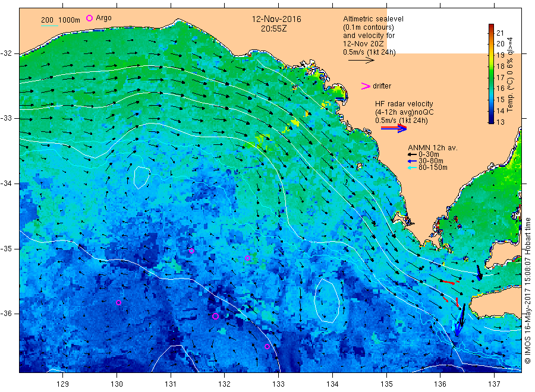The height and width of the screenshot is (392, 535).
Task: Click the IMOS copyright timestamp text
Action: pyautogui.click(x=527, y=290)
